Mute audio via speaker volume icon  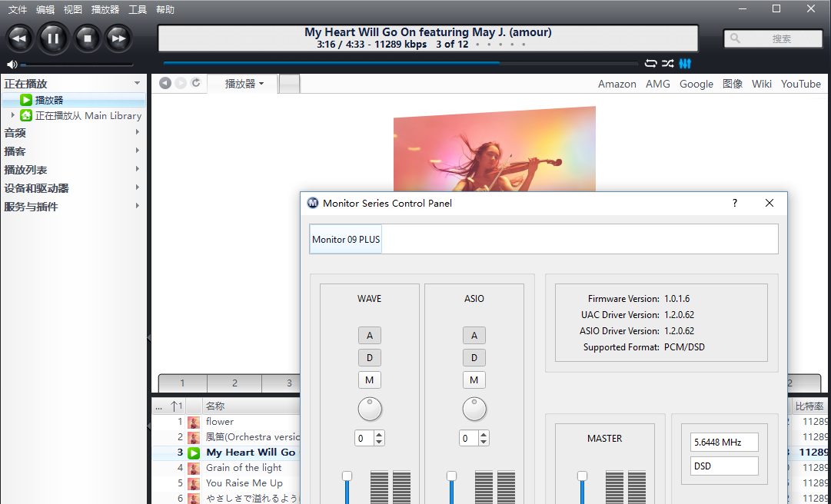pos(12,65)
